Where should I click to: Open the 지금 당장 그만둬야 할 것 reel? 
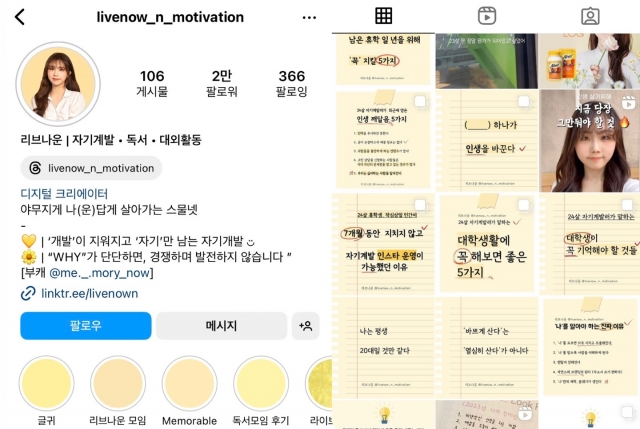click(590, 141)
